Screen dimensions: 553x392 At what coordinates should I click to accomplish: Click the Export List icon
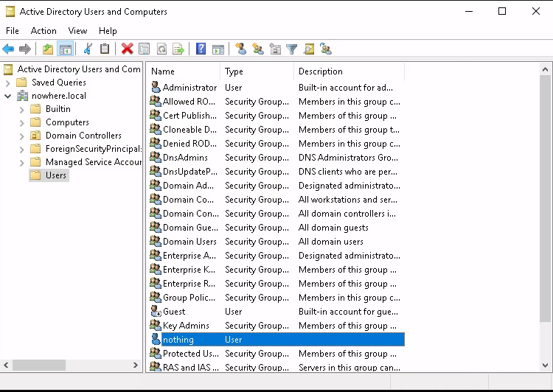pos(178,49)
